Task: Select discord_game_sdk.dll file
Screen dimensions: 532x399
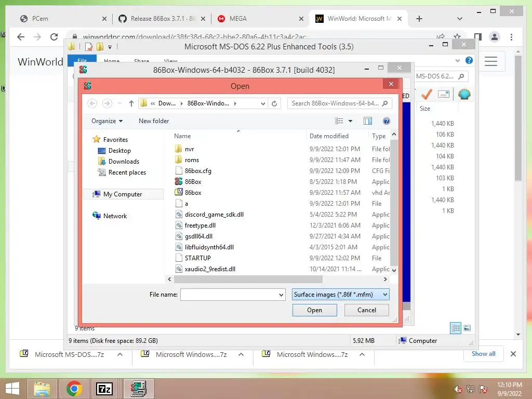Action: coord(209,215)
